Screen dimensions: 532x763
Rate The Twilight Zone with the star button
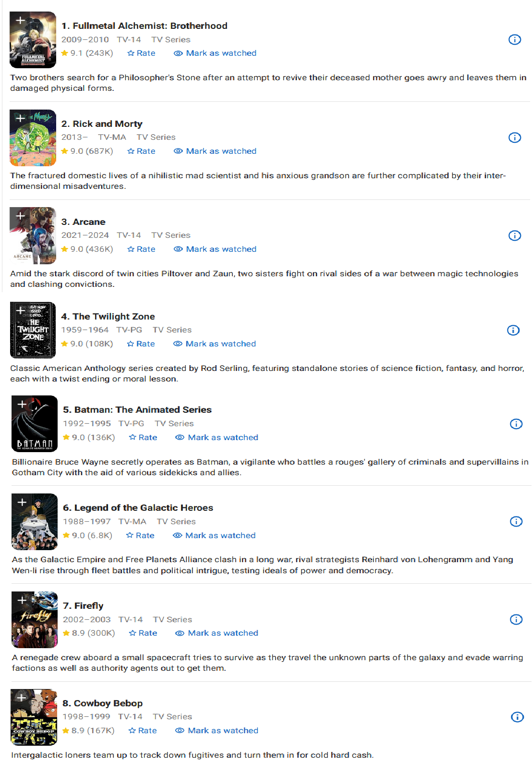click(x=141, y=344)
